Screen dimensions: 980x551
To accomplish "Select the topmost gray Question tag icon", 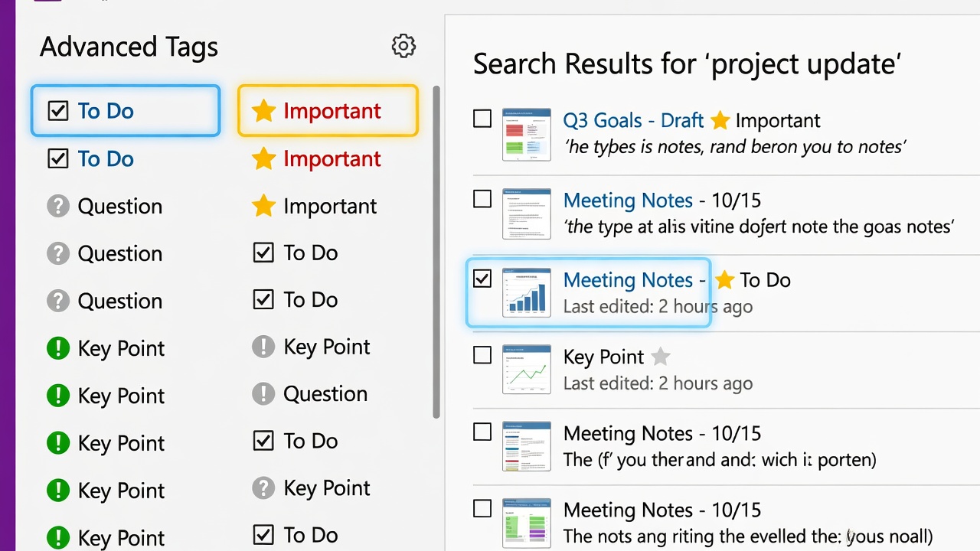I will (x=58, y=206).
